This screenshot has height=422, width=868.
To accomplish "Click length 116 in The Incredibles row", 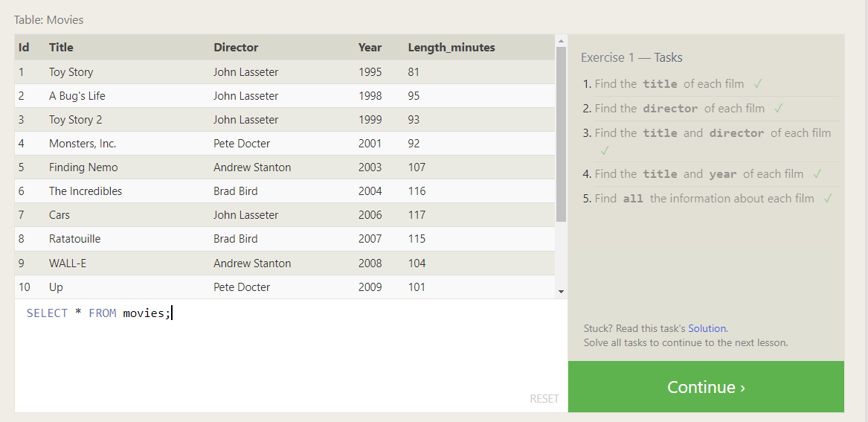I will pos(417,191).
